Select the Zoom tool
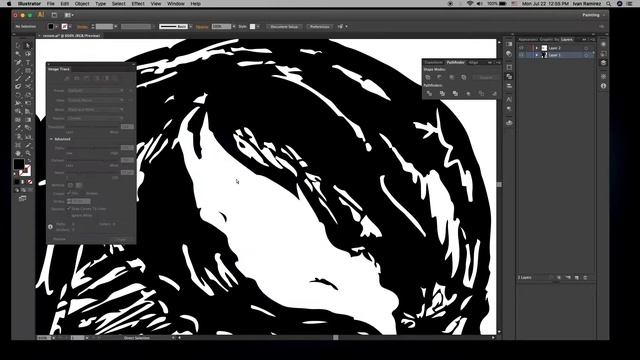The width and height of the screenshot is (640, 360). click(x=28, y=153)
